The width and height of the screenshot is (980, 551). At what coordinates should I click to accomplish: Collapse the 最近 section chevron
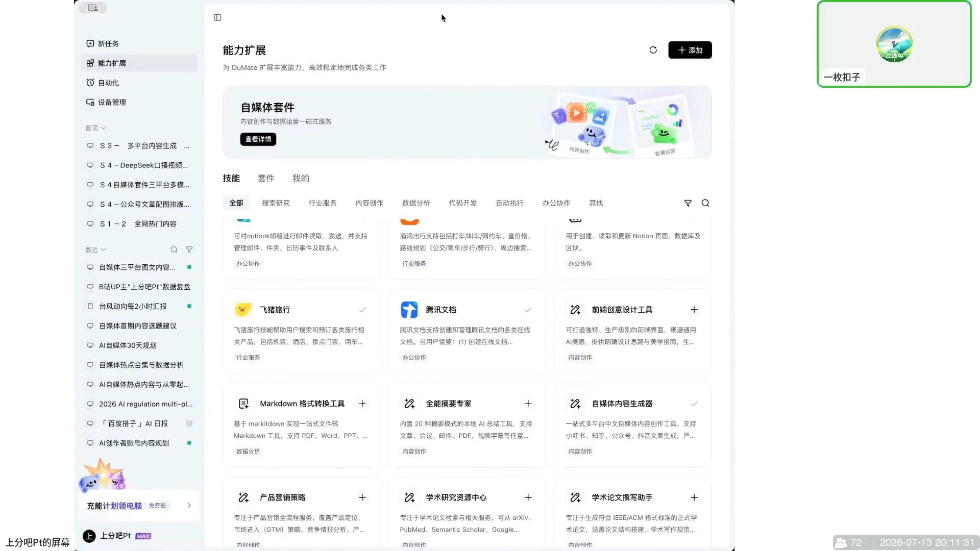tap(104, 249)
